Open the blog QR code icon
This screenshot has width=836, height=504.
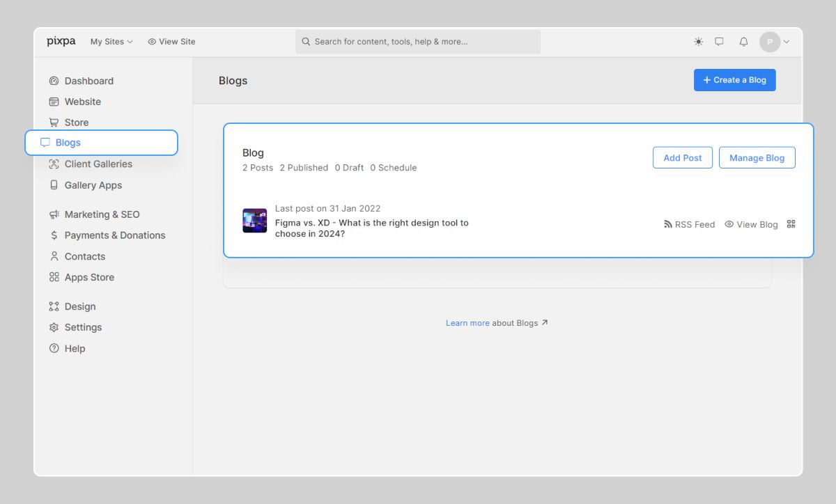click(791, 224)
